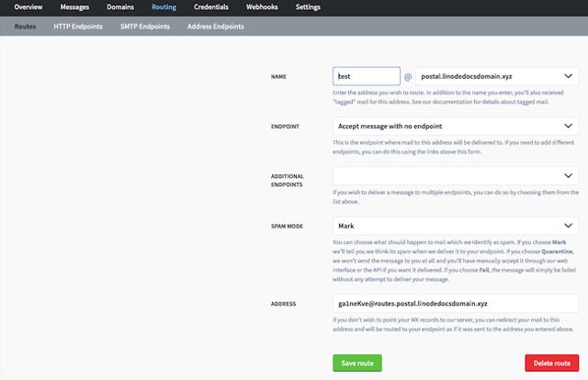Go to the Overview tab
The height and width of the screenshot is (380, 588).
28,7
